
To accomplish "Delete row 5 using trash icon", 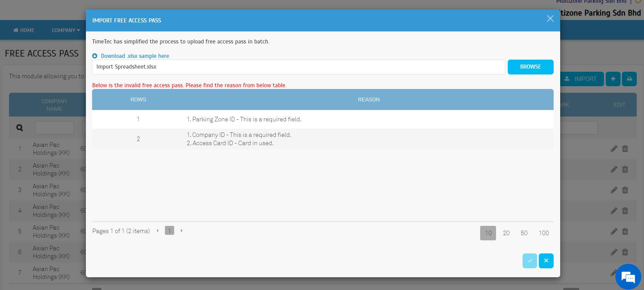I will (625, 231).
